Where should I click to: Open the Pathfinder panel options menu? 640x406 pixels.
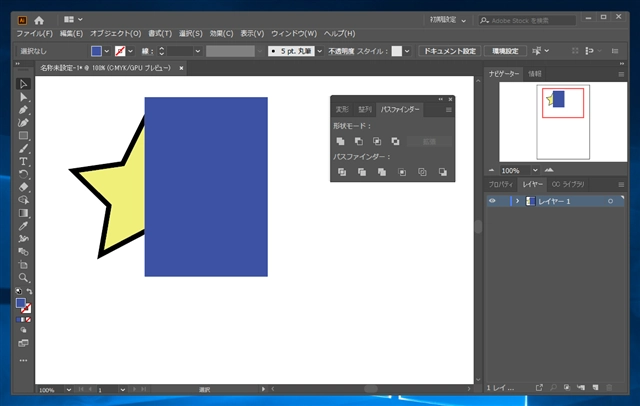[449, 110]
